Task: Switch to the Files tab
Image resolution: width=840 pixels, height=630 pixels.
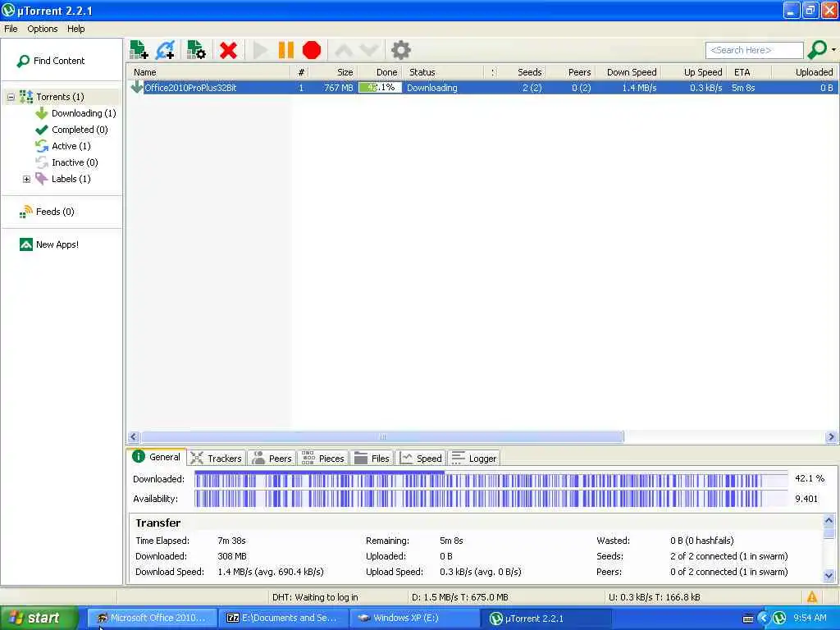Action: (372, 459)
